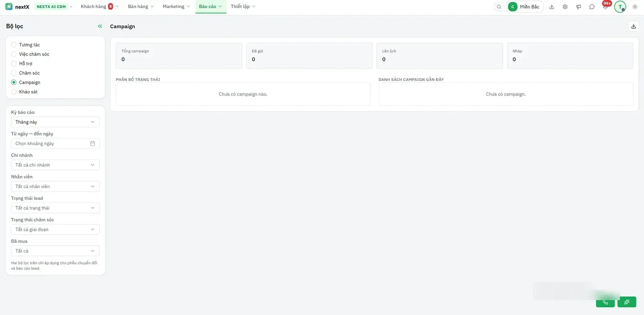Screen dimensions: 644x315
Task: Open the Nhân viên dropdown
Action: tap(55, 187)
